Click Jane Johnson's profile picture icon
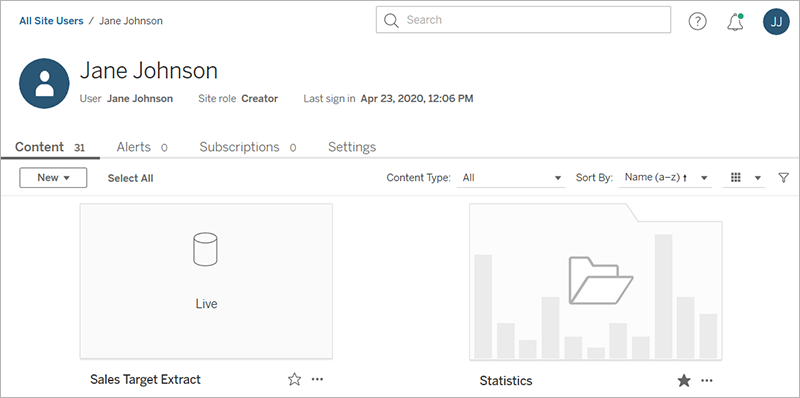Image resolution: width=800 pixels, height=398 pixels. [44, 83]
